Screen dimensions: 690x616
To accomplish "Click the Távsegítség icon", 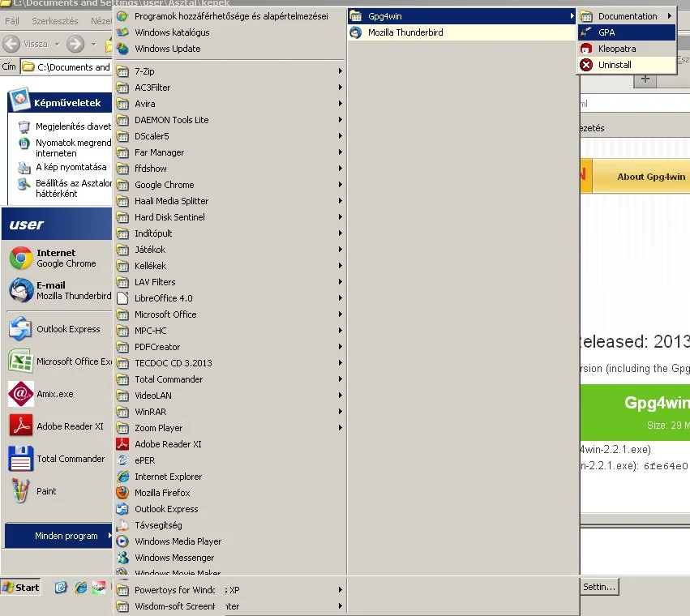I will pos(122,525).
